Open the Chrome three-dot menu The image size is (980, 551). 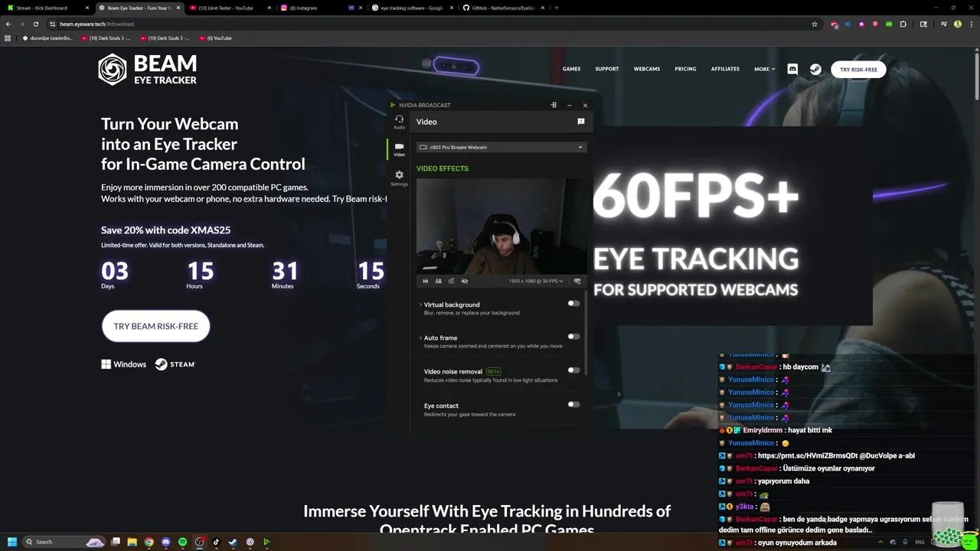pyautogui.click(x=971, y=24)
